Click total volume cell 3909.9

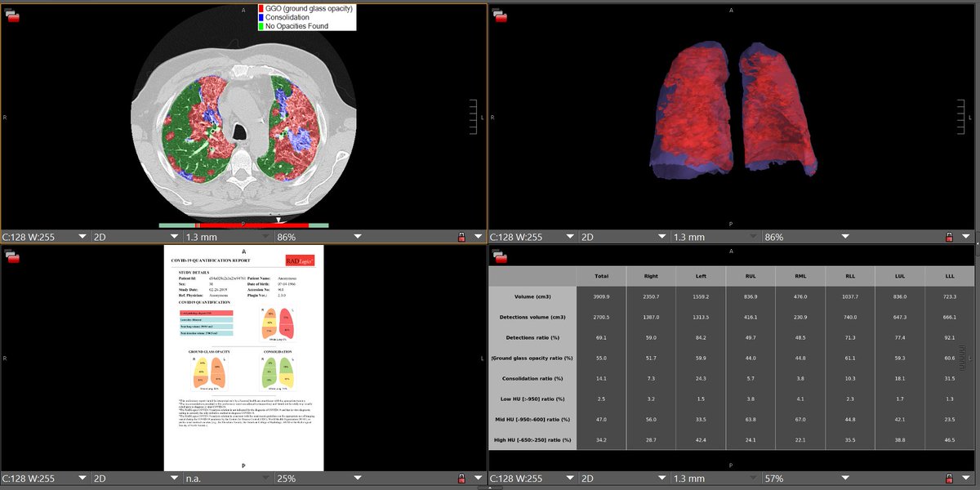(x=603, y=297)
